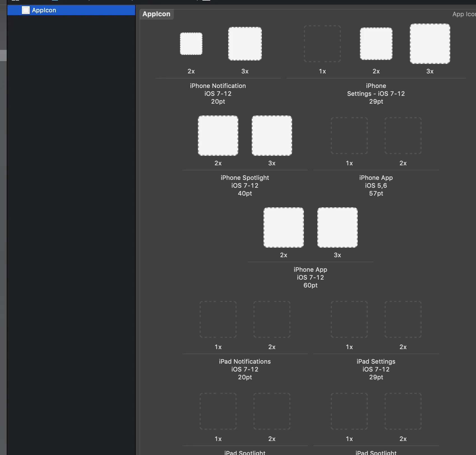Image resolution: width=476 pixels, height=455 pixels.
Task: Select iPhone Settings 29pt 3x icon slot
Action: tap(430, 44)
